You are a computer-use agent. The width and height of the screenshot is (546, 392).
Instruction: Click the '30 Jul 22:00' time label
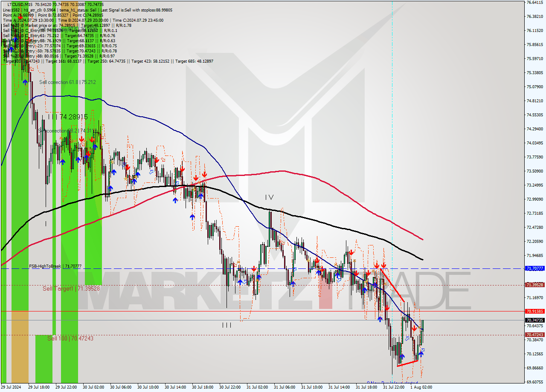pos(230,387)
